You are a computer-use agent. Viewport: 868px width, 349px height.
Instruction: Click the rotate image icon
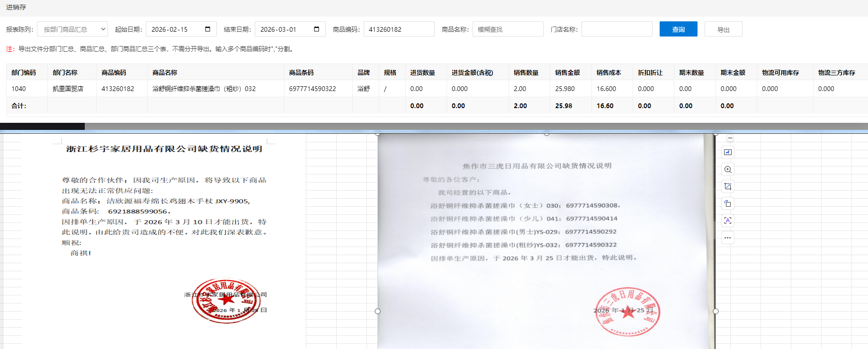[728, 203]
